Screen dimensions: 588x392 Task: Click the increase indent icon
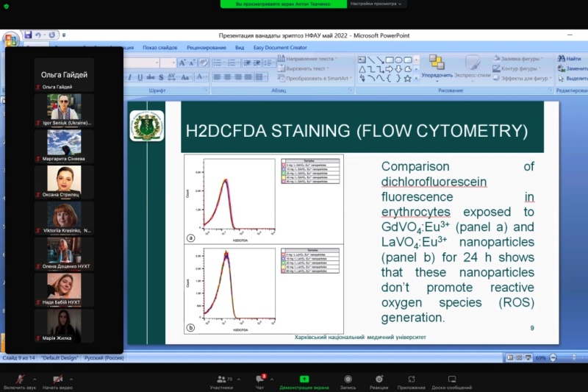[x=257, y=63]
